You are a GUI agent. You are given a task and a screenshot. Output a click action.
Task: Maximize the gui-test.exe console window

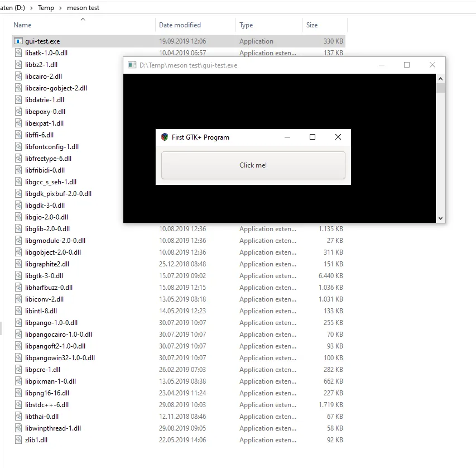407,65
